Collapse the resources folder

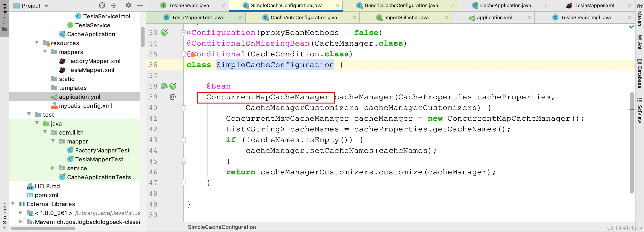tap(37, 43)
